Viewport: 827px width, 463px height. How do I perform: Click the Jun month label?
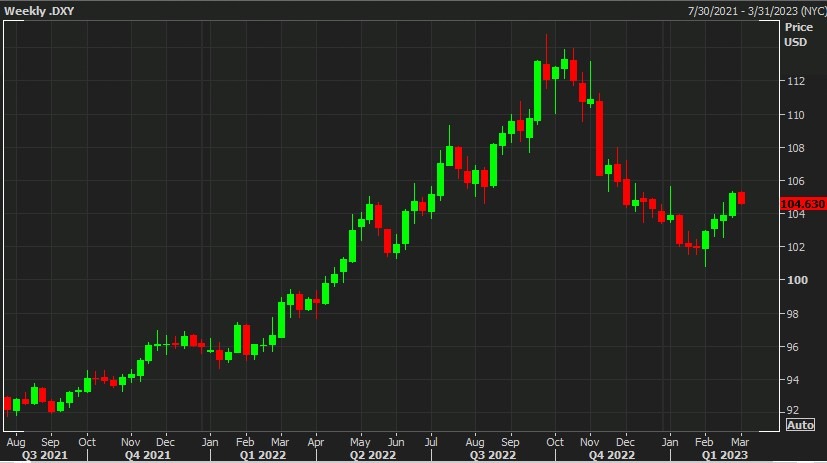[x=396, y=442]
